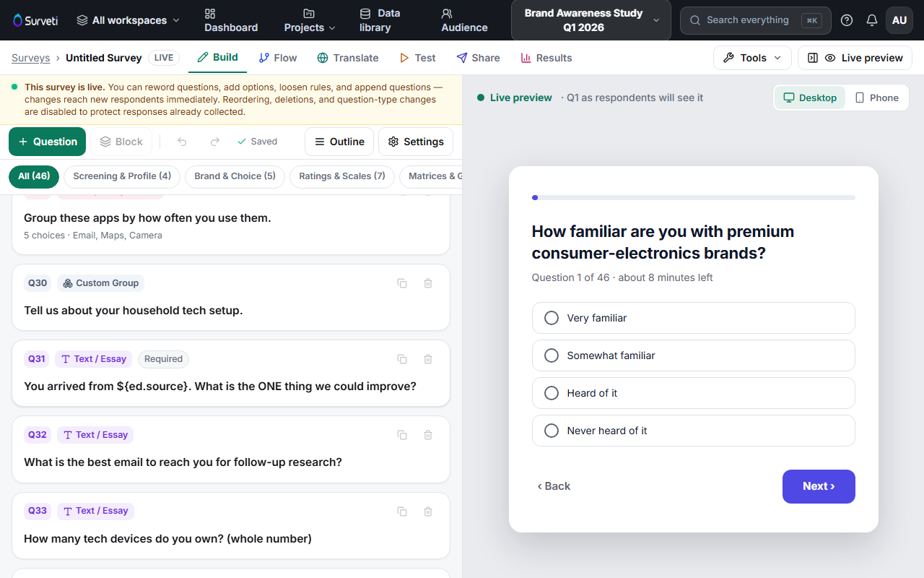Open the Brand Awareness Study project selector
924x578 pixels.
[590, 20]
